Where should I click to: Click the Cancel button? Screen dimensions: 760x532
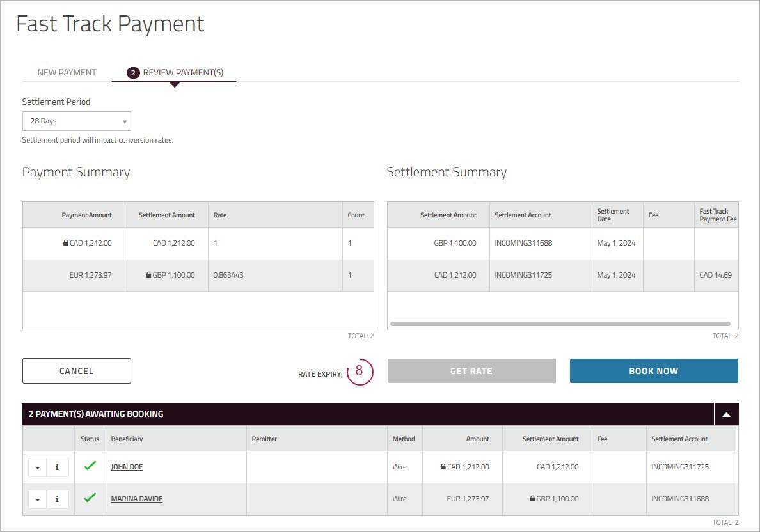77,371
